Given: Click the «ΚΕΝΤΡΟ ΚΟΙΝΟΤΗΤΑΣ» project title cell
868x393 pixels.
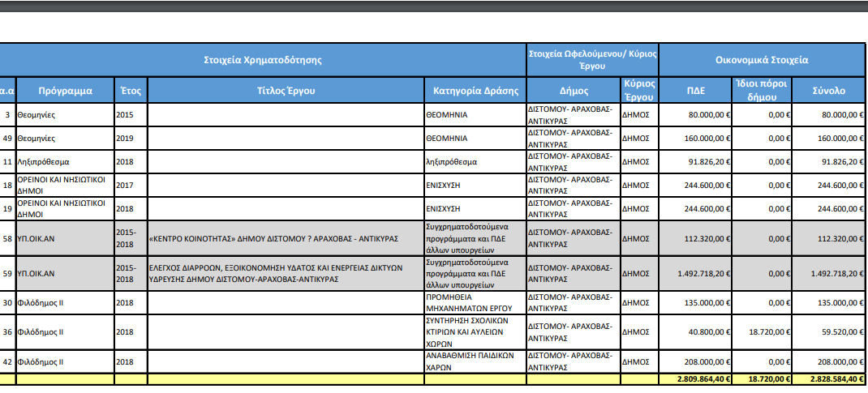Looking at the screenshot, I should pyautogui.click(x=286, y=239).
